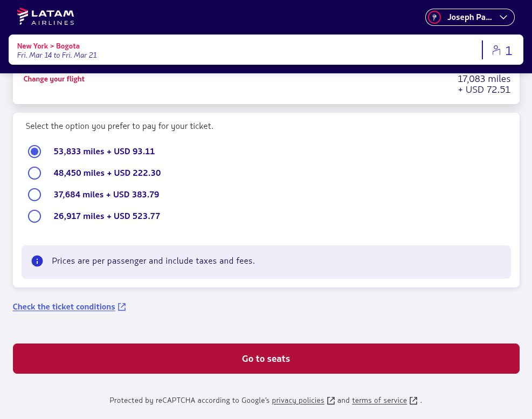Click external-link icon next to ticket conditions
532x419 pixels.
pyautogui.click(x=122, y=307)
